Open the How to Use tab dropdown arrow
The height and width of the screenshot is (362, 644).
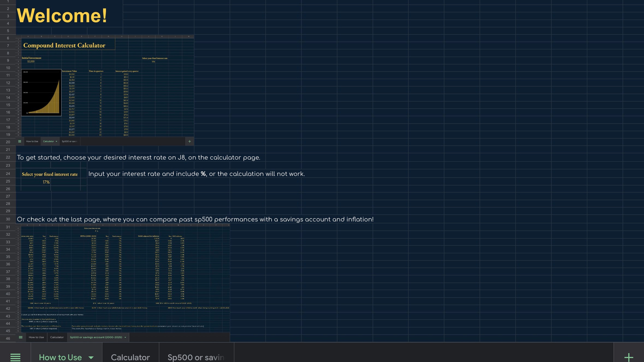pos(91,357)
